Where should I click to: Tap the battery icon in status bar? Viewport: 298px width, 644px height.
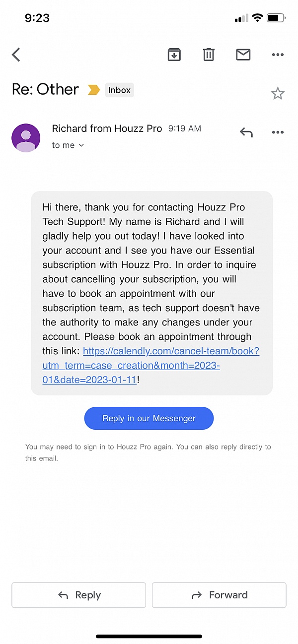(275, 18)
